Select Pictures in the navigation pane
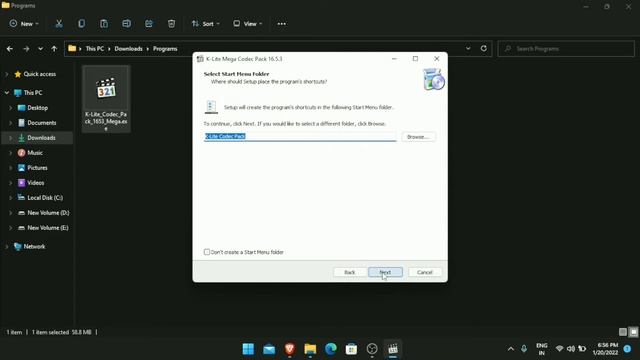Viewport: 640px width, 360px height. click(x=38, y=168)
